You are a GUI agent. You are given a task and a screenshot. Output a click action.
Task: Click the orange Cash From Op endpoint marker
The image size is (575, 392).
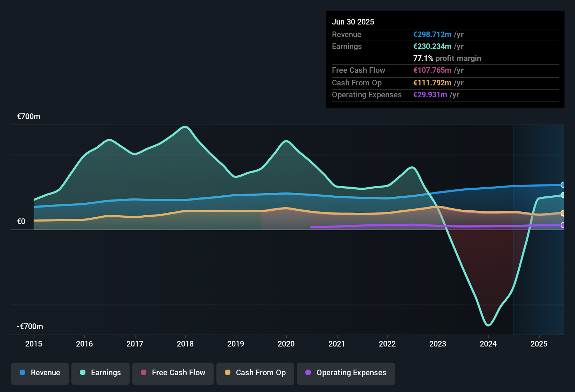563,213
